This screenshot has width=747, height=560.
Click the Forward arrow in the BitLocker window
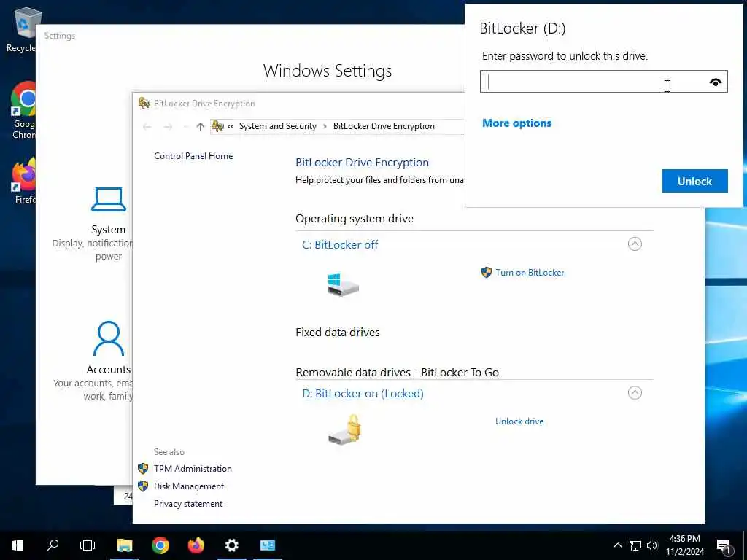point(168,127)
